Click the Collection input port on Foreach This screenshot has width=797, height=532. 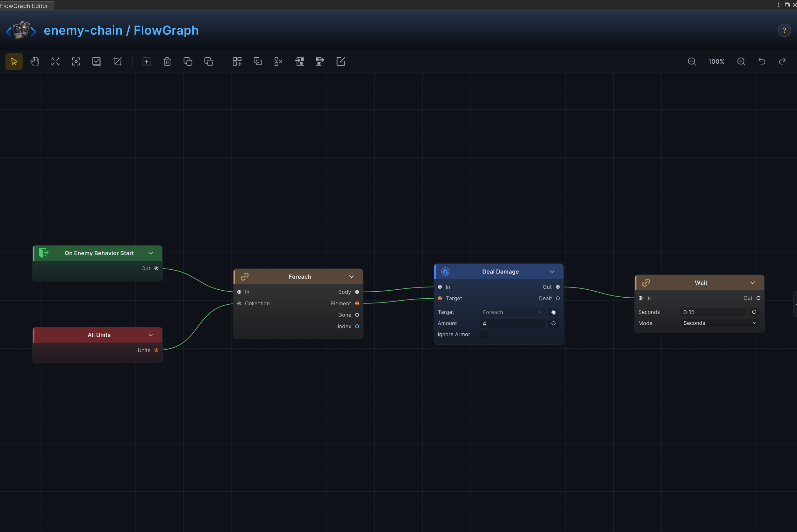(x=239, y=303)
